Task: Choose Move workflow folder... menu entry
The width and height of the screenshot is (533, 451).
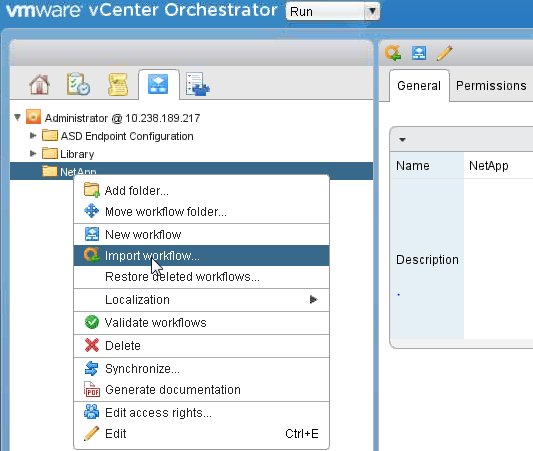Action: point(202,211)
